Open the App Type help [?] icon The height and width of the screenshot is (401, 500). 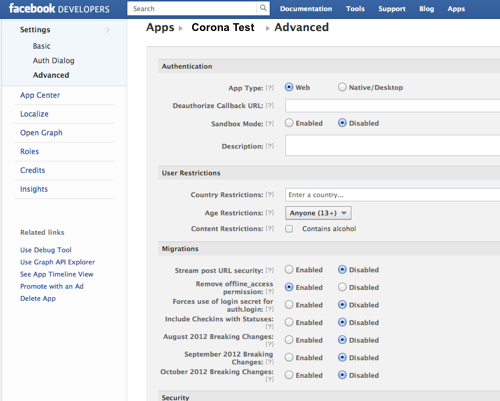(x=270, y=88)
